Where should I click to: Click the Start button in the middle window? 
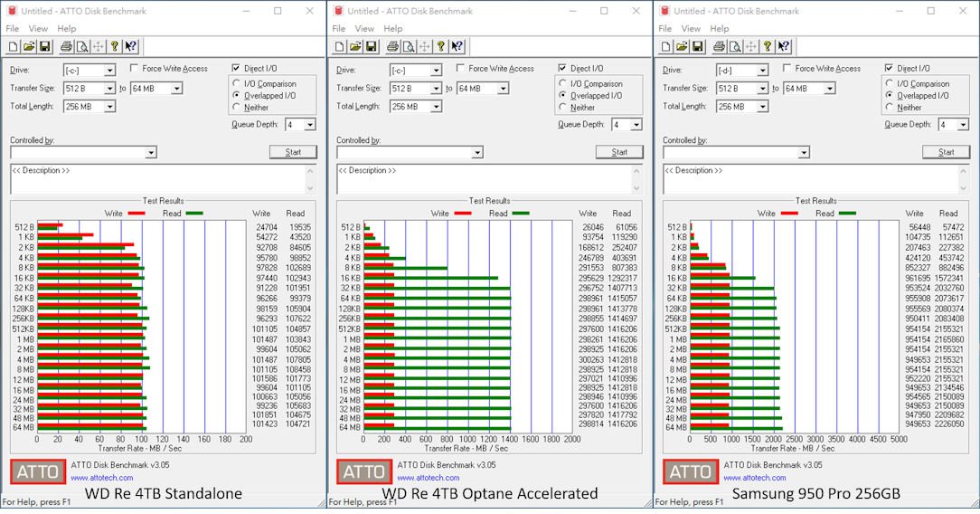(619, 152)
